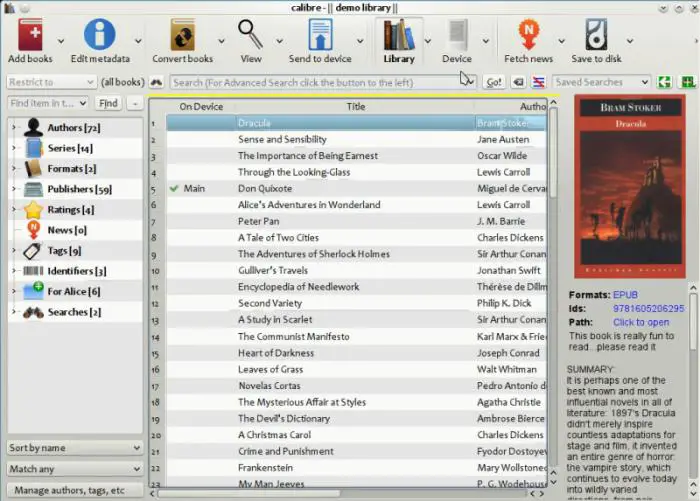The image size is (700, 501).
Task: Toggle search highlighting flag icon
Action: 538,82
